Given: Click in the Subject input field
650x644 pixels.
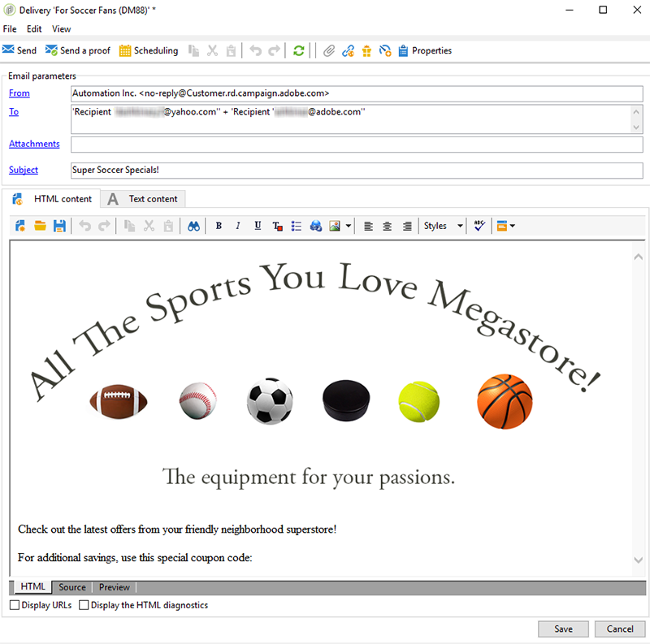Looking at the screenshot, I should (357, 171).
